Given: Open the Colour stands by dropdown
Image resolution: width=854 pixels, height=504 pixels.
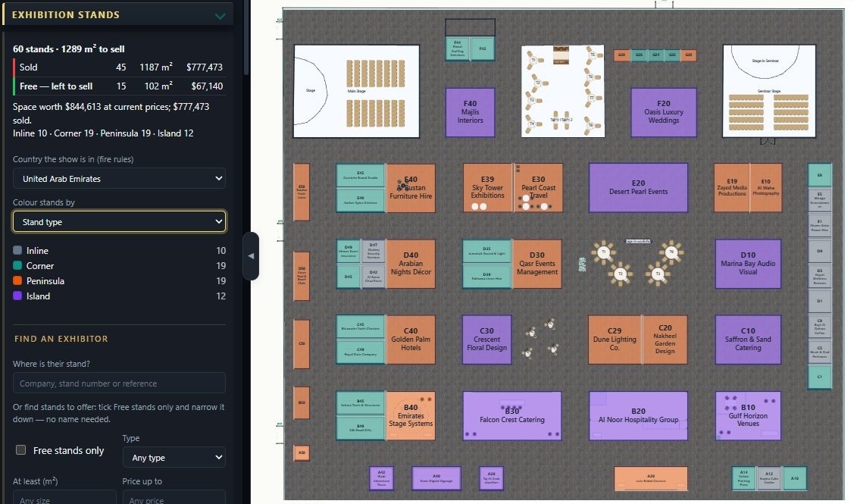Looking at the screenshot, I should [x=119, y=222].
